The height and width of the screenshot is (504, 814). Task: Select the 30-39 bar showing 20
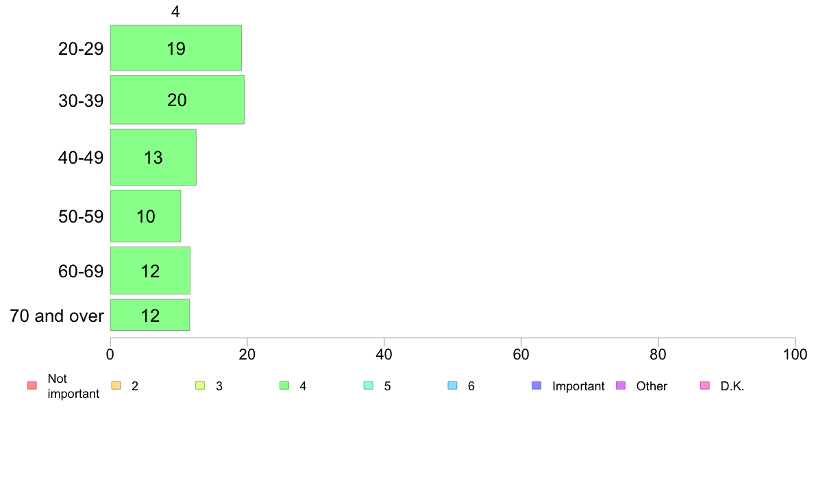[177, 100]
